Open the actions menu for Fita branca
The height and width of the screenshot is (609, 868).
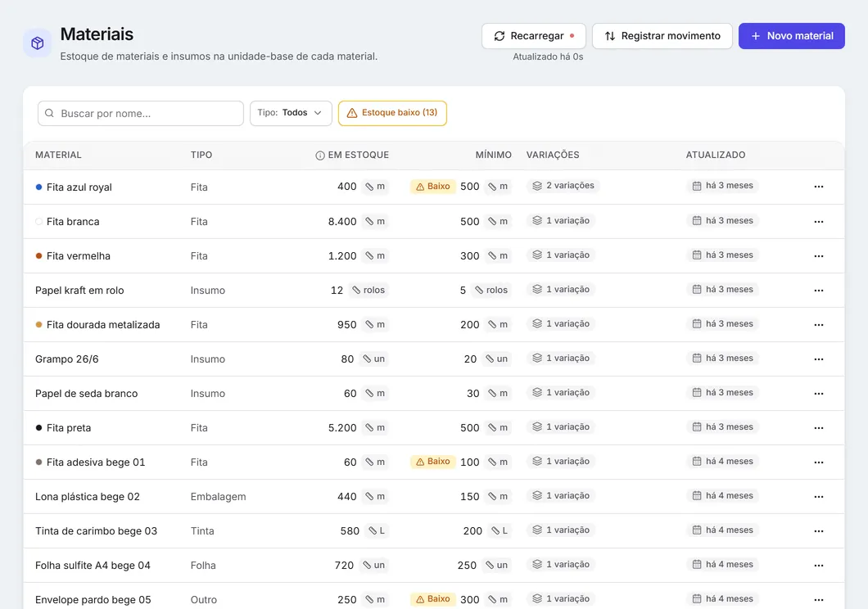pyautogui.click(x=819, y=222)
